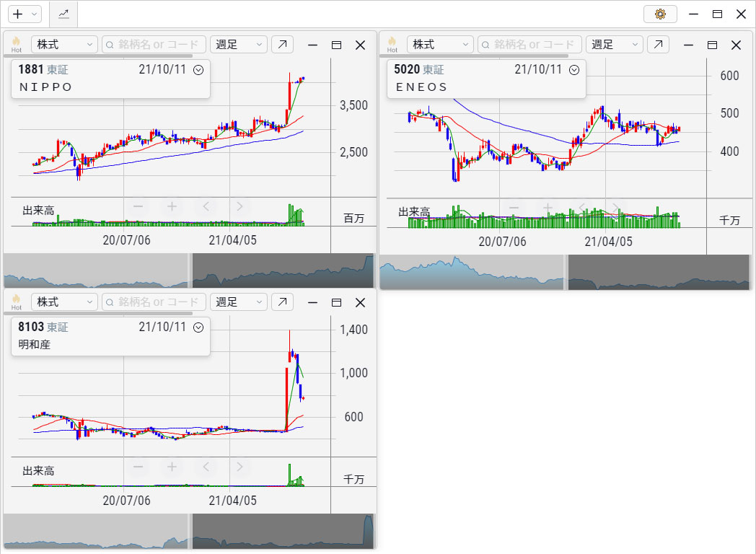Zoom in NIPPO chart with plus icon
756x554 pixels.
pyautogui.click(x=172, y=206)
